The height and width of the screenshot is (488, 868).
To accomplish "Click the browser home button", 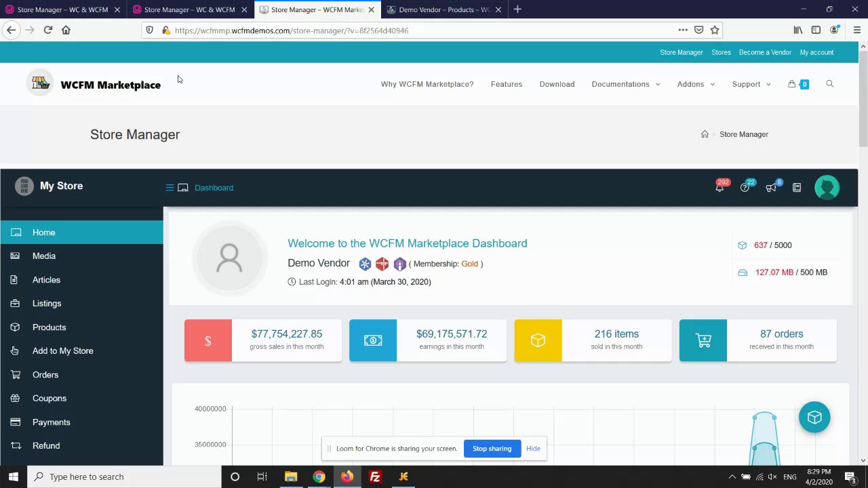I will [x=66, y=30].
